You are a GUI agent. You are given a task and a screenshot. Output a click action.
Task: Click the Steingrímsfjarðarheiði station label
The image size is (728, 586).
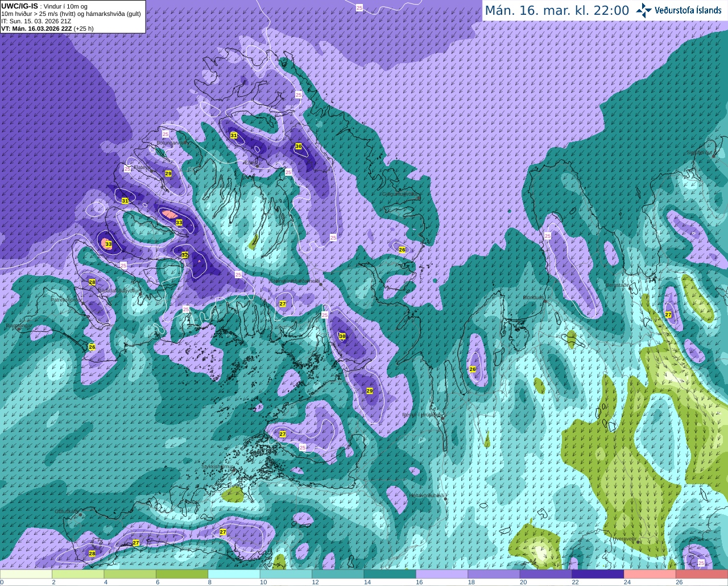tap(295, 280)
